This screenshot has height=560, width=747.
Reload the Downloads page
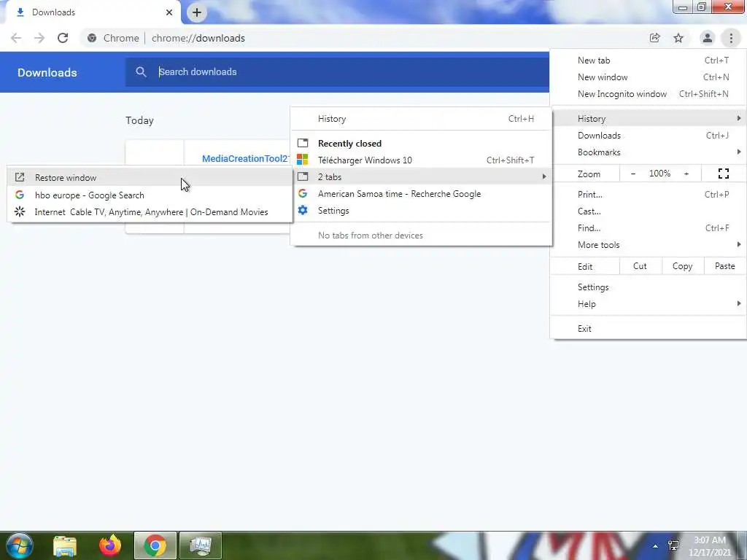click(x=63, y=38)
